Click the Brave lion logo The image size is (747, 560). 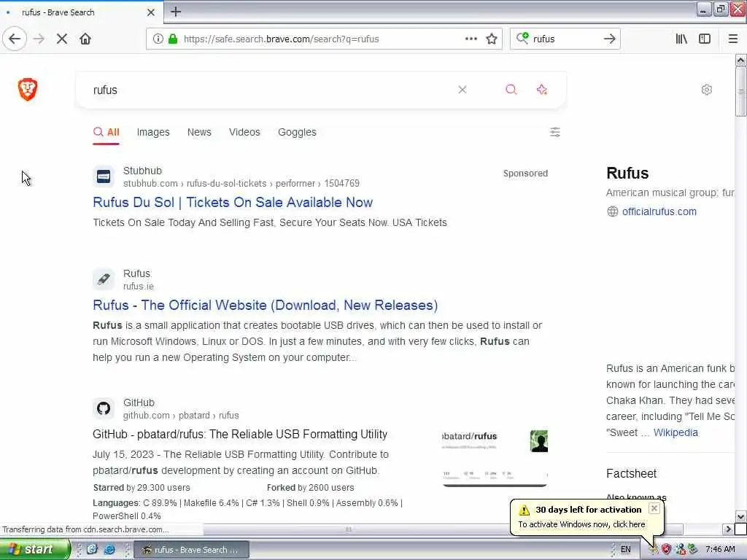(x=28, y=89)
